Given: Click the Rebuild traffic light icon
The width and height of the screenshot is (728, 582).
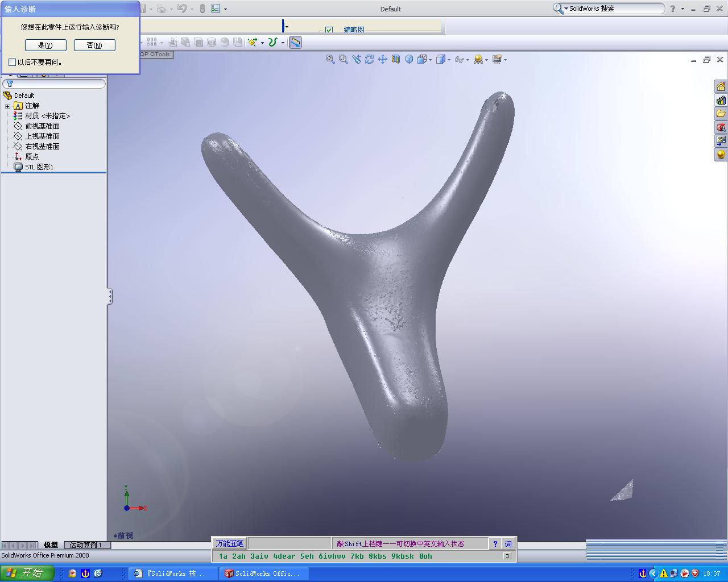Looking at the screenshot, I should click(202, 9).
